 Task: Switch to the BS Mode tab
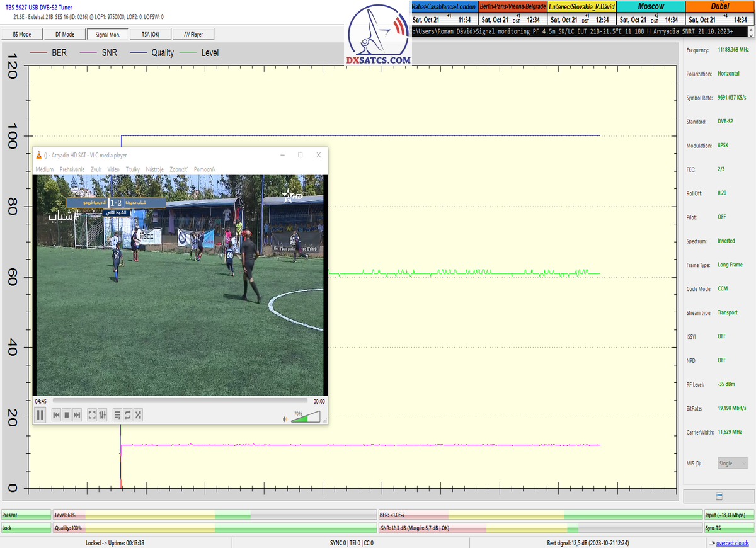tap(23, 35)
